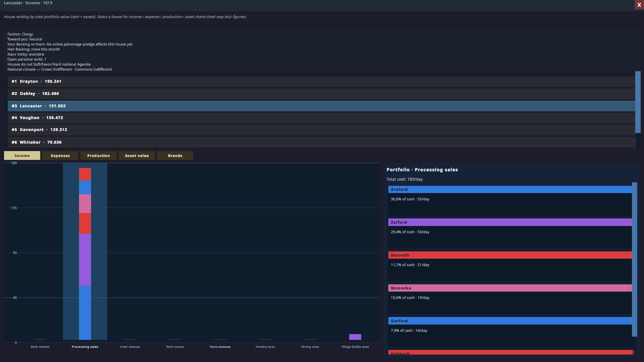Select the Drayton house ranking row
The width and height of the screenshot is (644, 362).
pyautogui.click(x=321, y=81)
